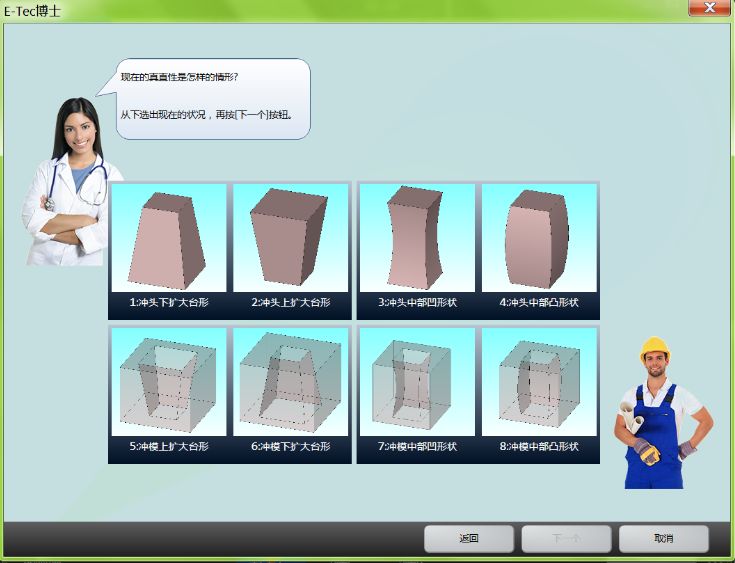735x563 pixels.
Task: Click the 下一个 (Next) button
Action: click(566, 538)
